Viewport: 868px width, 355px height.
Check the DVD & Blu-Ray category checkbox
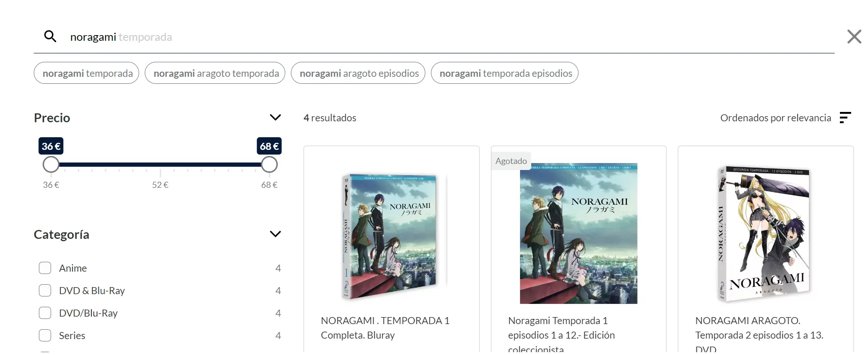click(45, 290)
